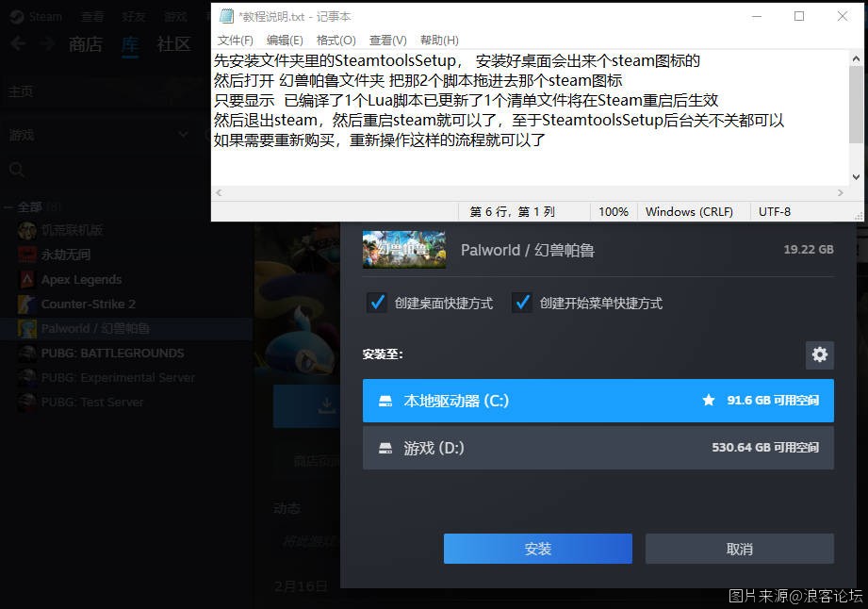Click the Notepad vertical scrollbar up arrow
The width and height of the screenshot is (868, 609).
[856, 58]
